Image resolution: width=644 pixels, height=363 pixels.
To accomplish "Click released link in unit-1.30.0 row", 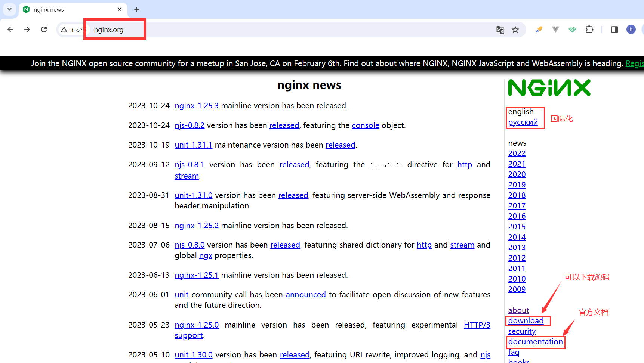I will [295, 355].
